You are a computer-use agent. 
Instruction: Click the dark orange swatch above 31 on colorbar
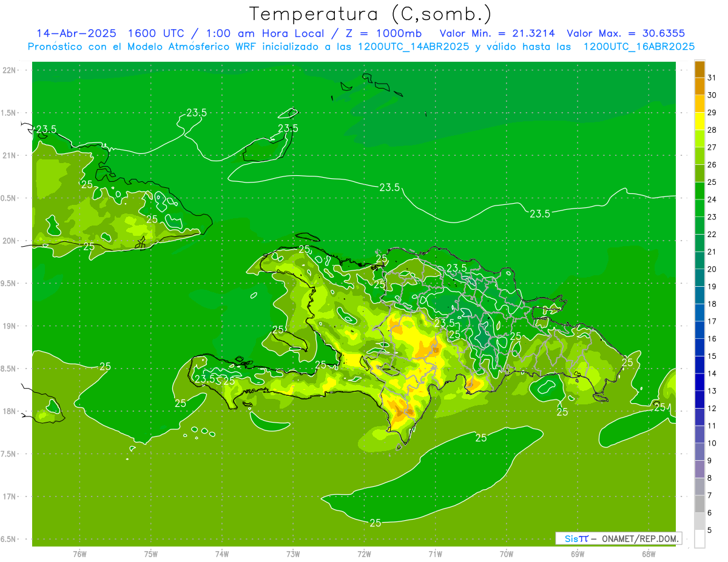point(699,70)
